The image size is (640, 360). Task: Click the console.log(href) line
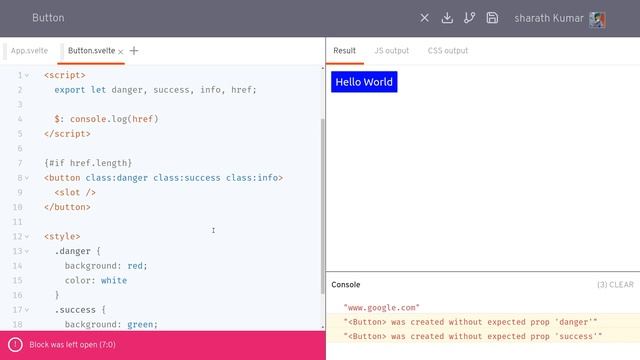click(106, 119)
